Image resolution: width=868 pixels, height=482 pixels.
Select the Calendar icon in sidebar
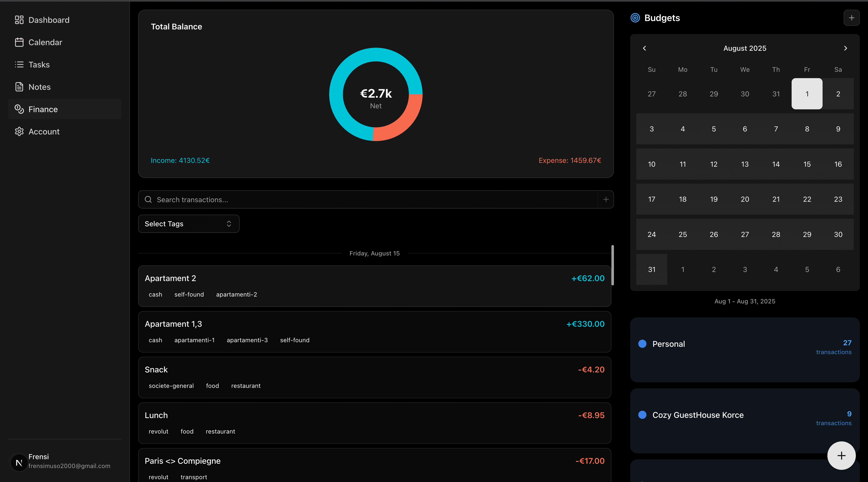[19, 42]
